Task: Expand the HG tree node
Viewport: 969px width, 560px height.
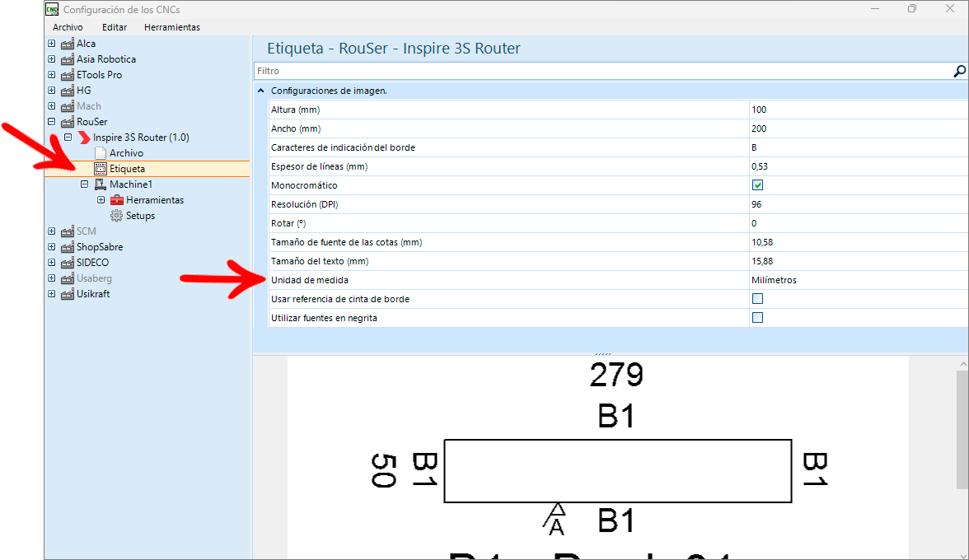Action: (51, 91)
